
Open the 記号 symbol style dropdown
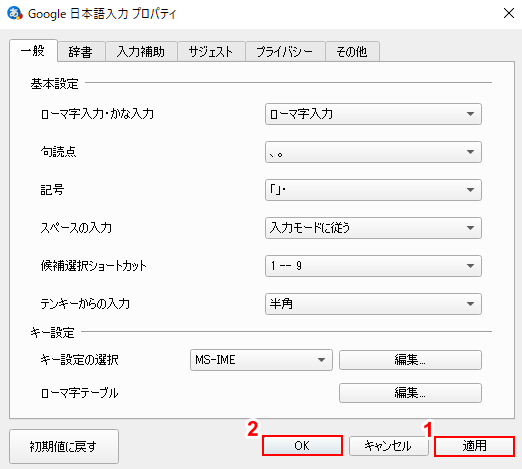point(373,190)
